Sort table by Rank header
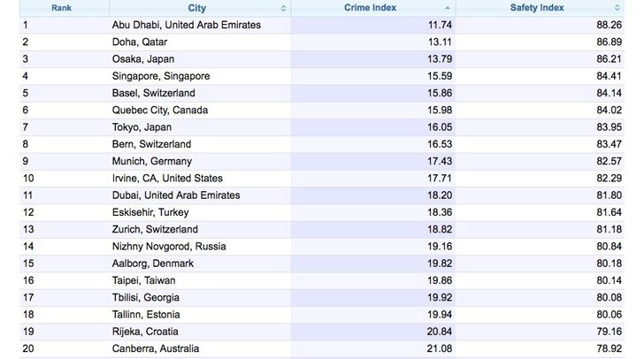The height and width of the screenshot is (359, 644). tap(61, 8)
